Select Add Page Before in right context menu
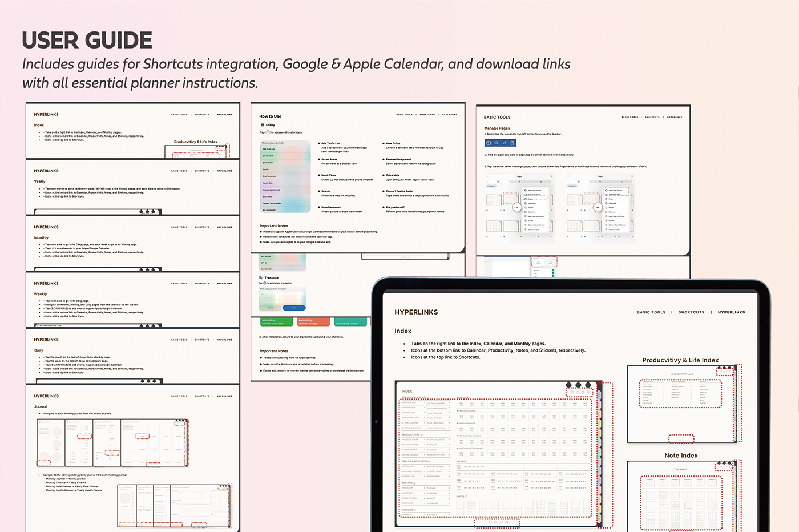Screen dimensions: 799x532 615,190
